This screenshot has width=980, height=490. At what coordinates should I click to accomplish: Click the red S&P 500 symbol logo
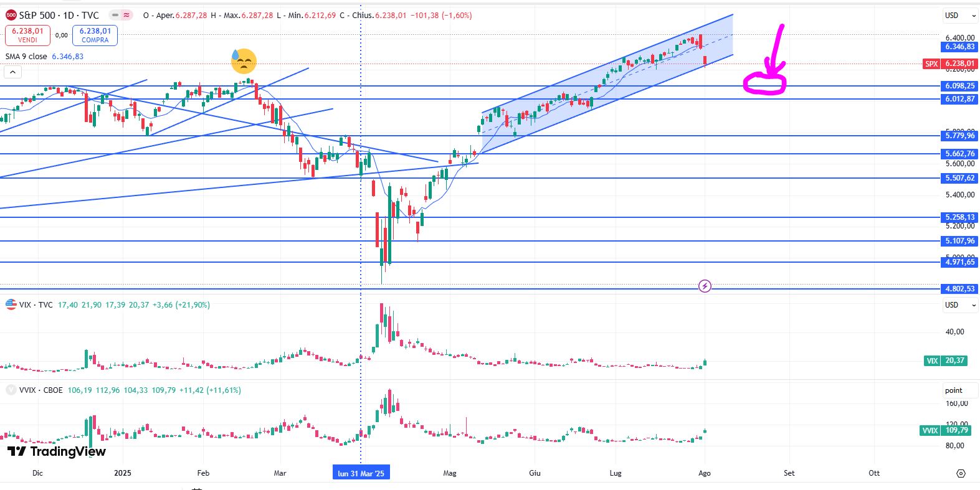[11, 15]
